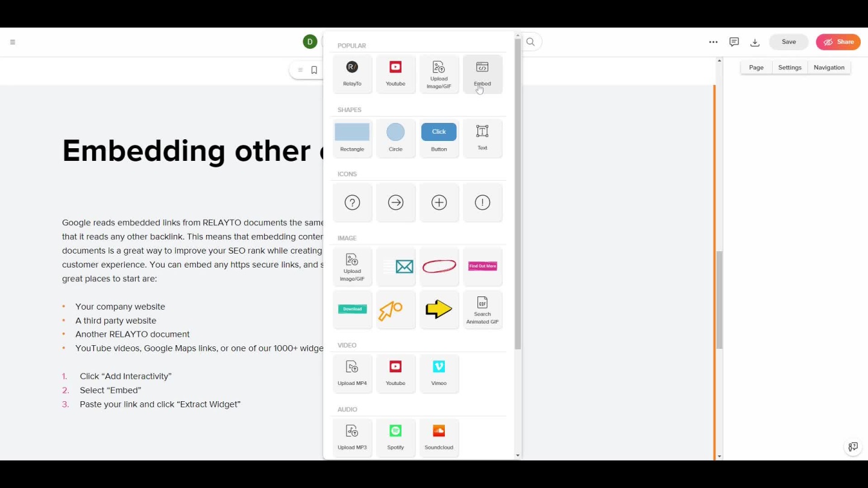Add the Circle shape
The image size is (868, 488).
tap(395, 138)
